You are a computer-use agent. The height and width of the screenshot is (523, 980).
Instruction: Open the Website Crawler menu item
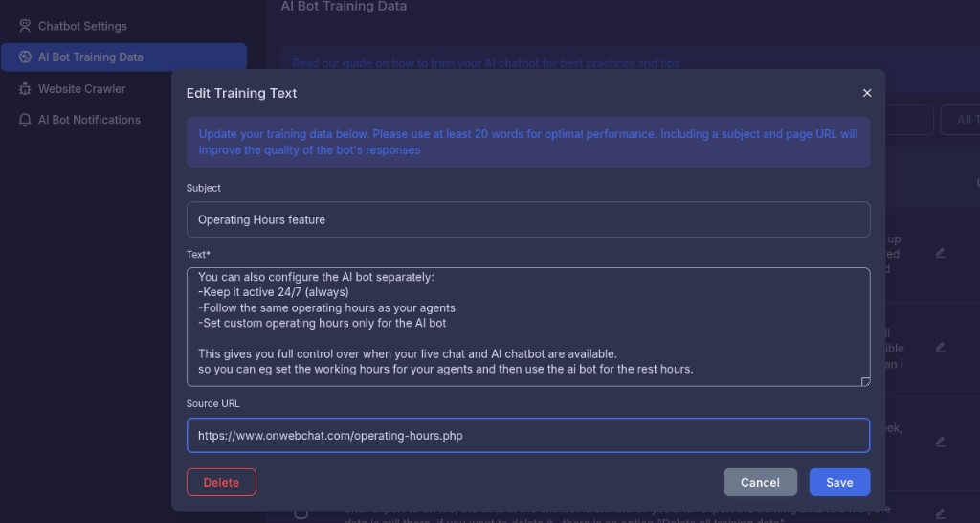[x=81, y=89]
